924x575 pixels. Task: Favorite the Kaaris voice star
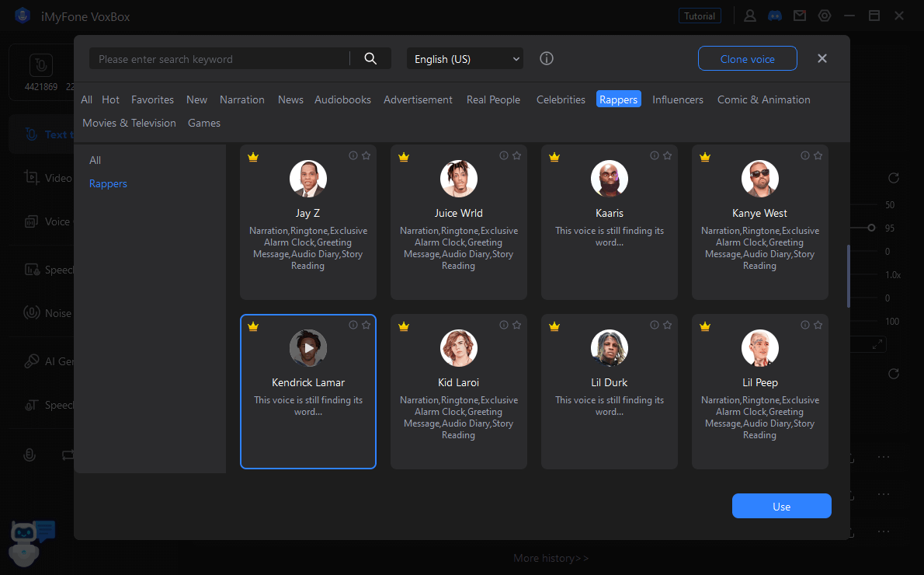pos(667,155)
